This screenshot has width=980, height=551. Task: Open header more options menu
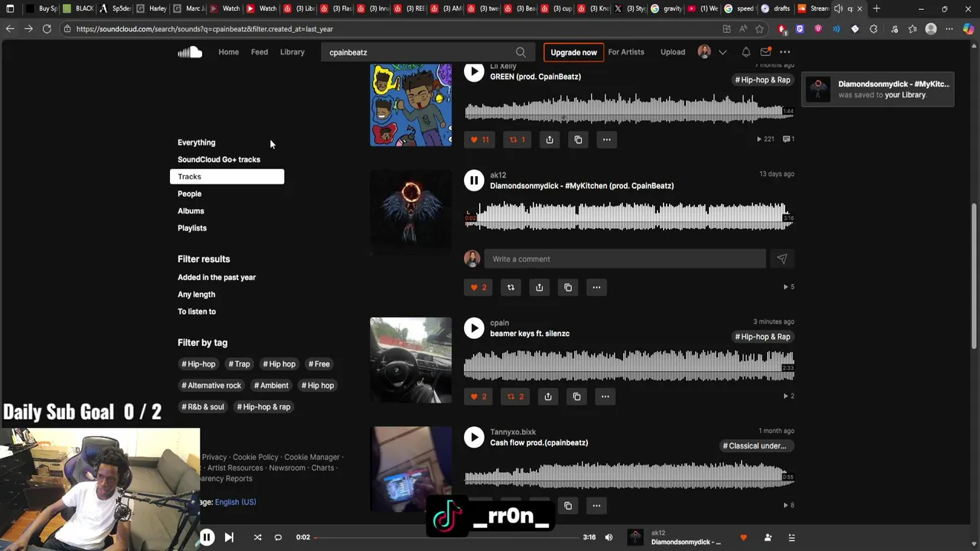pyautogui.click(x=785, y=52)
